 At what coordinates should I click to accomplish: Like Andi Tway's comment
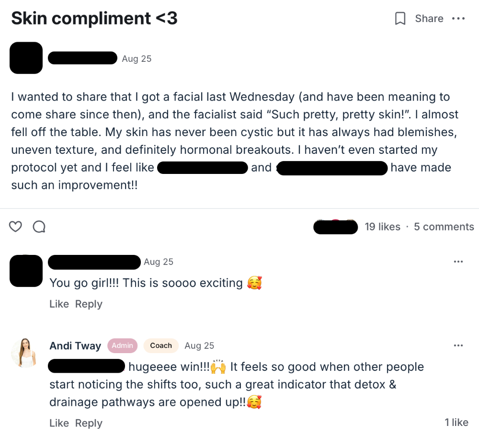[x=59, y=424]
